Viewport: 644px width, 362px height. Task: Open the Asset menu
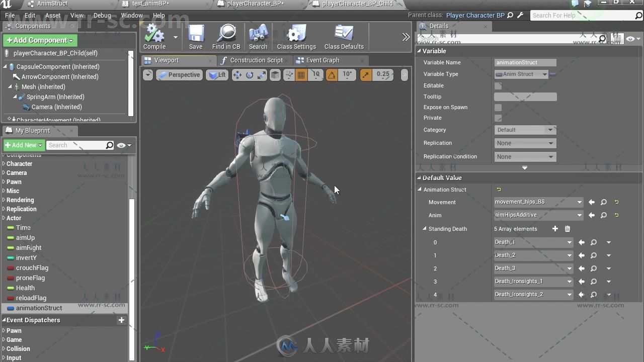coord(53,16)
